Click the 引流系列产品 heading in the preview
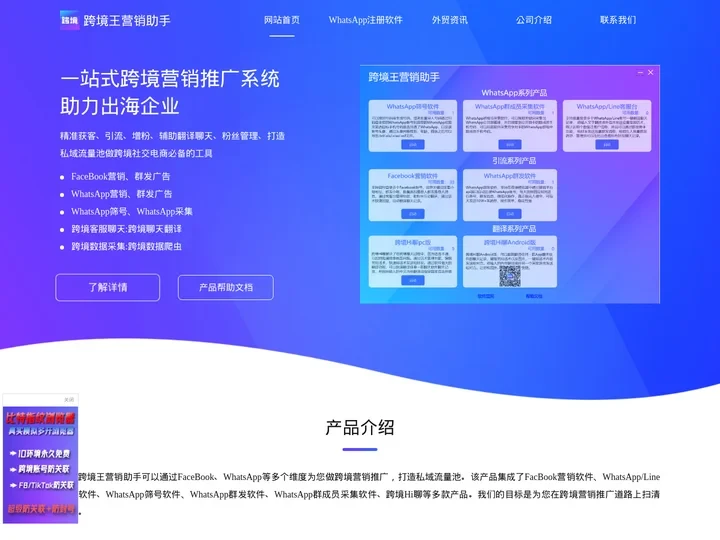Image resolution: width=720 pixels, height=540 pixels. pyautogui.click(x=514, y=161)
